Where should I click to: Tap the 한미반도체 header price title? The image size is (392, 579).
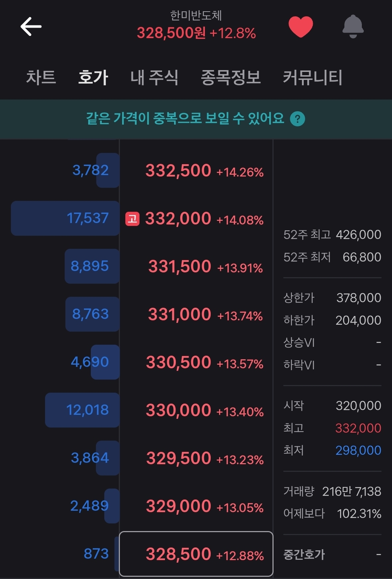point(196,25)
